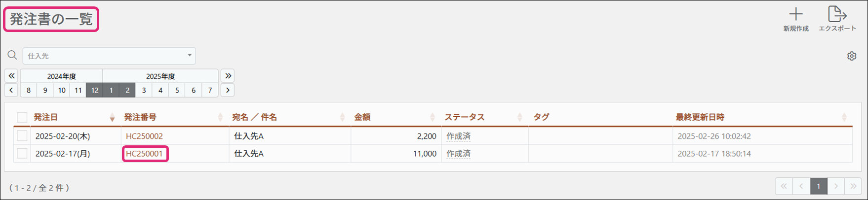Image resolution: width=868 pixels, height=200 pixels.
Task: Jump back a year with double-left arrow
Action: click(11, 76)
